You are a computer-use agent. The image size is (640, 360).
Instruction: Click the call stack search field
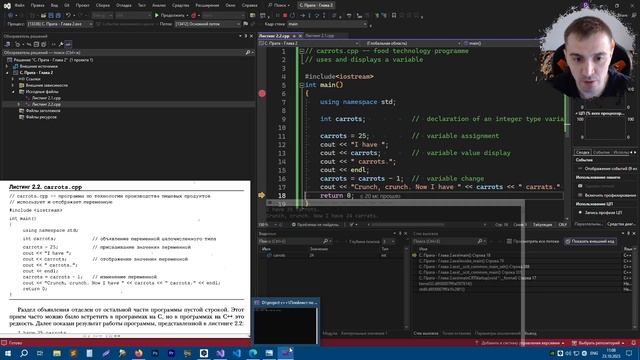coord(448,242)
